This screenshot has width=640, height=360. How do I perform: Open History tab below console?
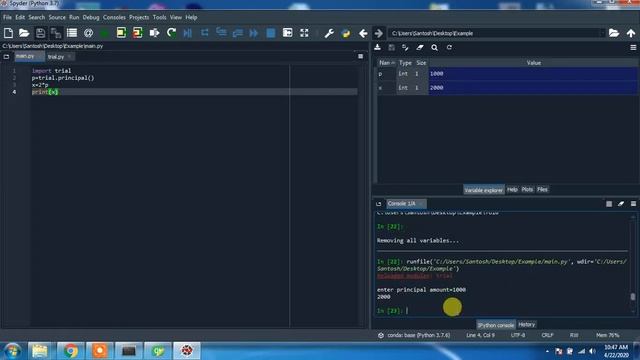point(526,324)
